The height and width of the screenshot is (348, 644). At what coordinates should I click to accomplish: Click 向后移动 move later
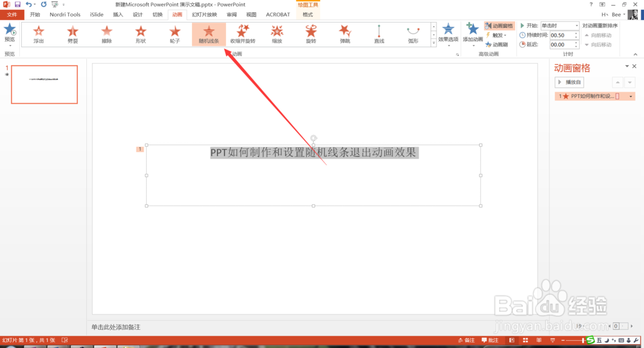pyautogui.click(x=598, y=44)
